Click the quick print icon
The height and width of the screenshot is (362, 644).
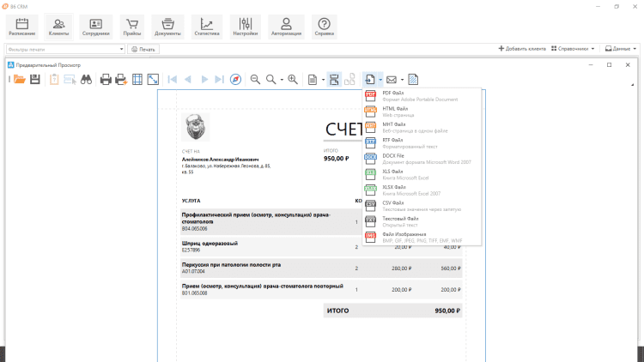[121, 79]
